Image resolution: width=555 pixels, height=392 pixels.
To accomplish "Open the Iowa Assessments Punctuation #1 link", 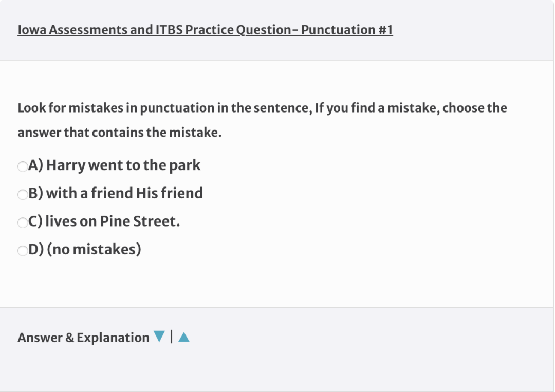I will click(x=205, y=30).
